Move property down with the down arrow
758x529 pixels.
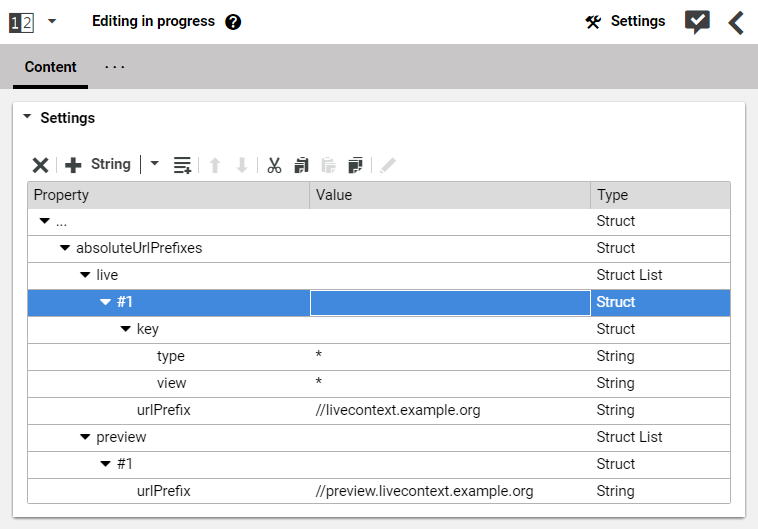pos(242,165)
